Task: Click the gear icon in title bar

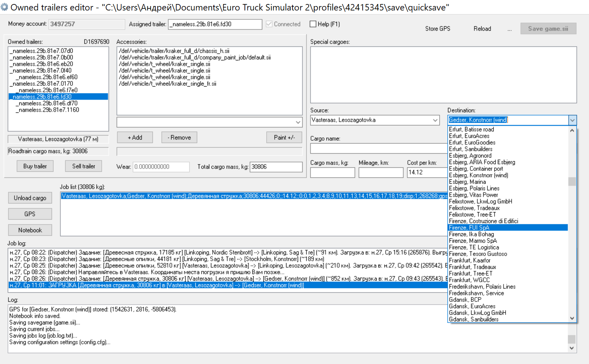Action: pyautogui.click(x=4, y=7)
